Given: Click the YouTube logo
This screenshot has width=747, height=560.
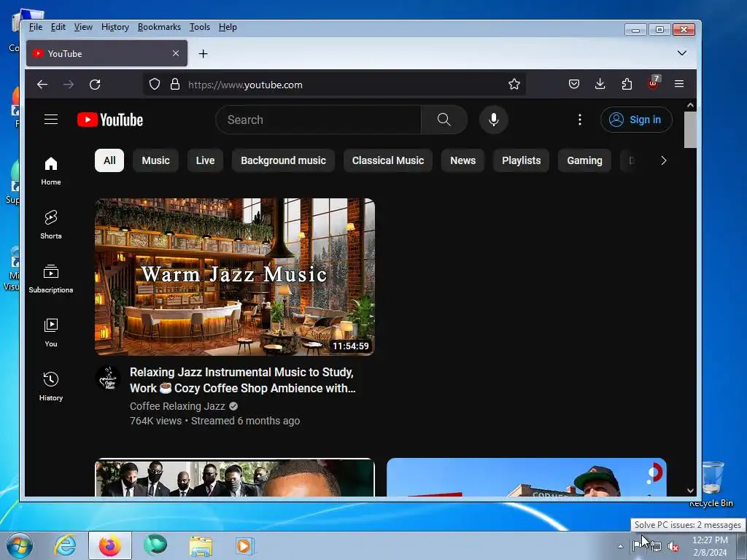Looking at the screenshot, I should pyautogui.click(x=110, y=120).
